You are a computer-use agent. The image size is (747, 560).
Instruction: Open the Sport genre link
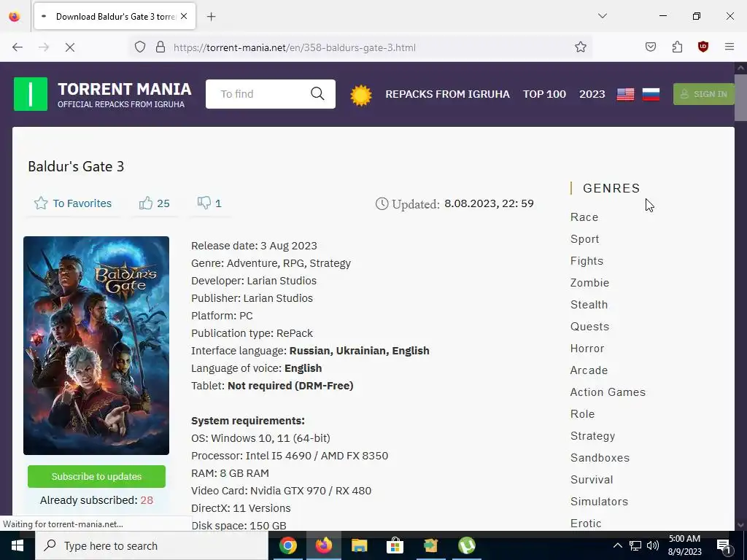pos(584,239)
